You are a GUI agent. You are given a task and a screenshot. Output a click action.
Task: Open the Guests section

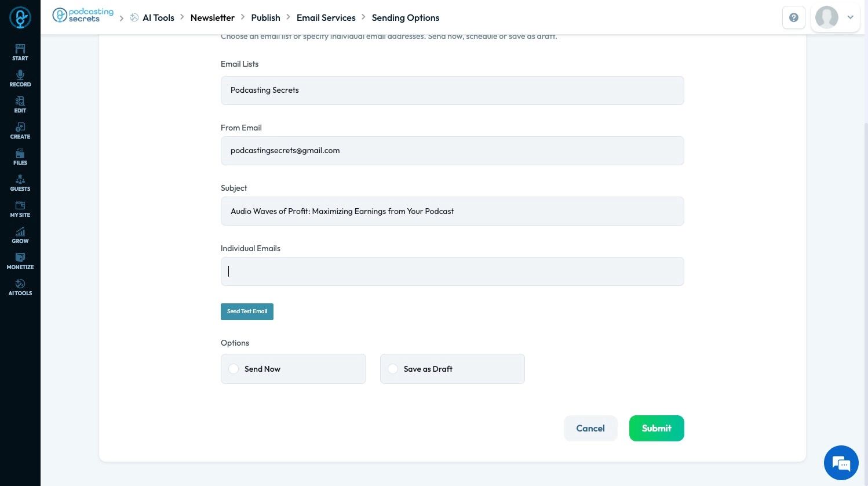point(20,183)
